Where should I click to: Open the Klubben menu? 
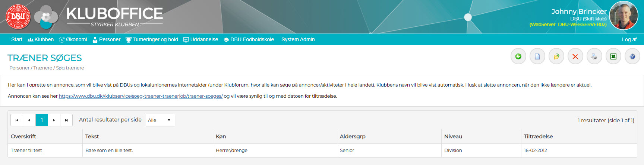[41, 39]
